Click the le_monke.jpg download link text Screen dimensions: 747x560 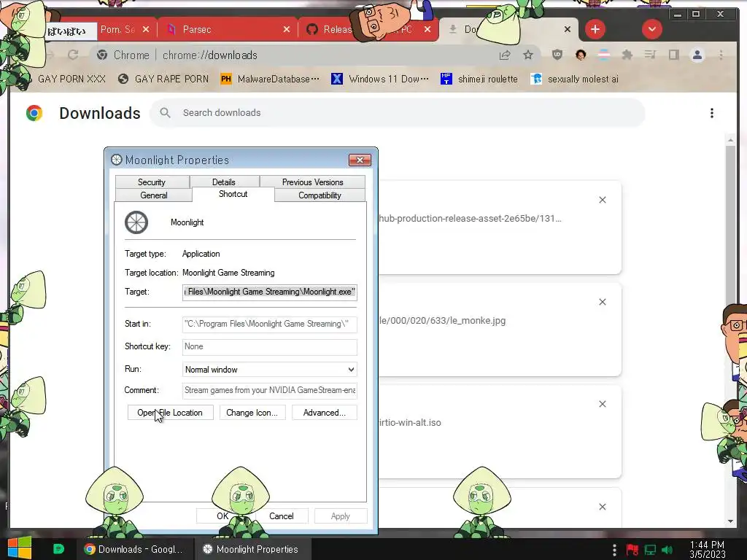point(443,321)
